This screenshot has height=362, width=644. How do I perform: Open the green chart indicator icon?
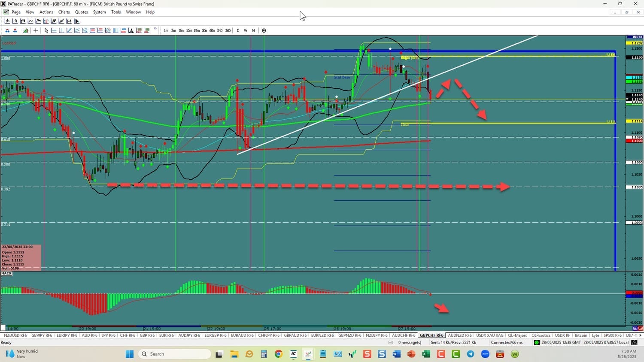tap(25, 30)
